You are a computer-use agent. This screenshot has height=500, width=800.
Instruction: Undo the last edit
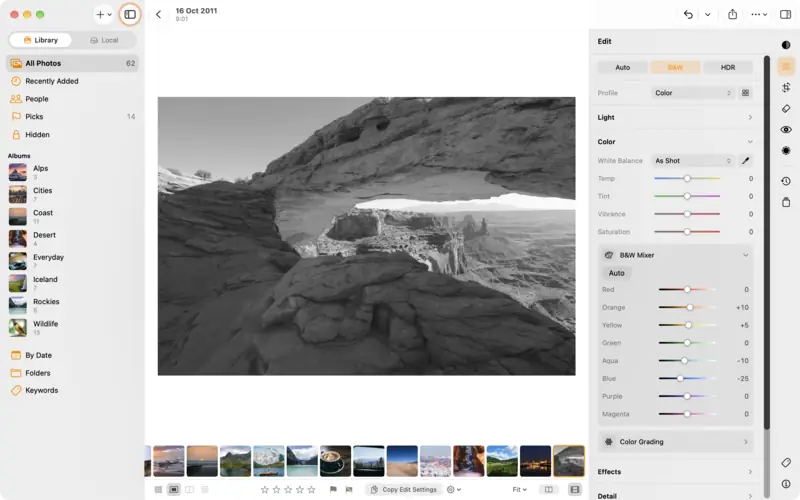pyautogui.click(x=688, y=15)
